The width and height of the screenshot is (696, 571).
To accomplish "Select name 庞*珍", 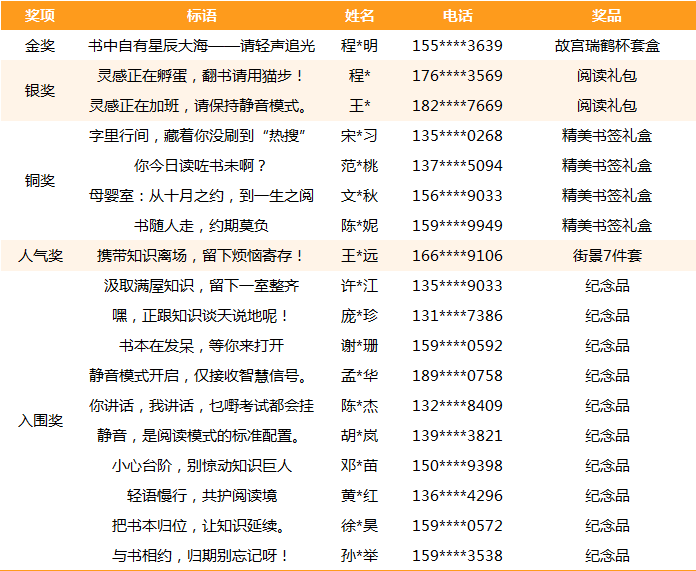I will [x=359, y=316].
